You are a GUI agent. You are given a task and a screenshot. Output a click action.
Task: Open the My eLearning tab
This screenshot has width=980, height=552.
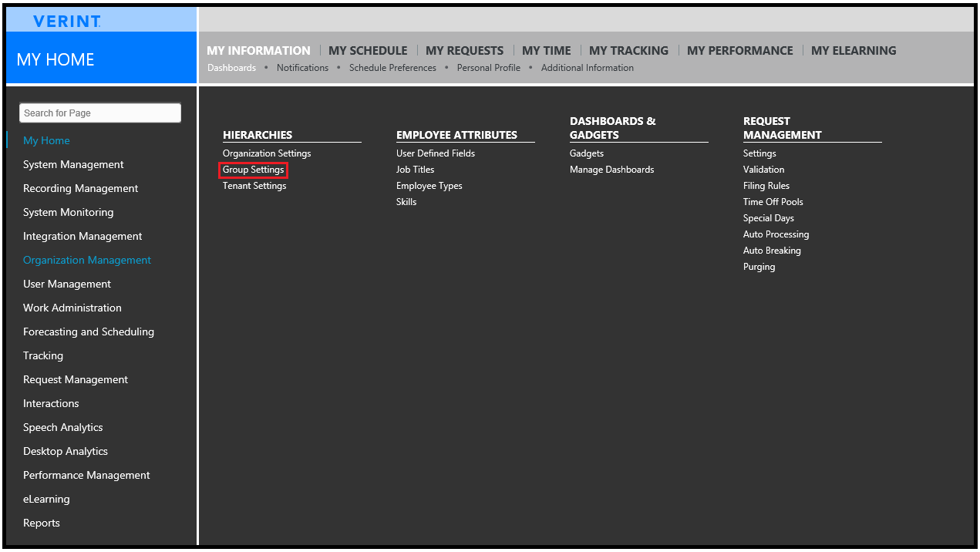[x=854, y=51]
